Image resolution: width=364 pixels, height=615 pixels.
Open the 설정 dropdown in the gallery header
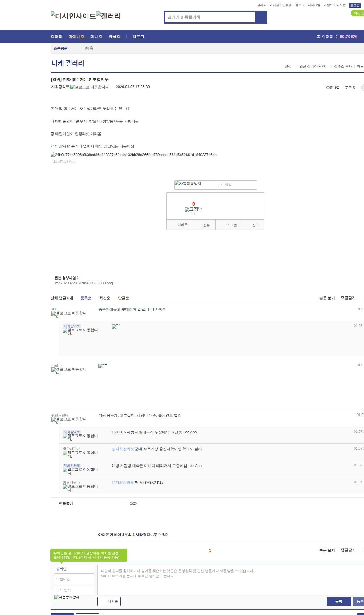[288, 66]
